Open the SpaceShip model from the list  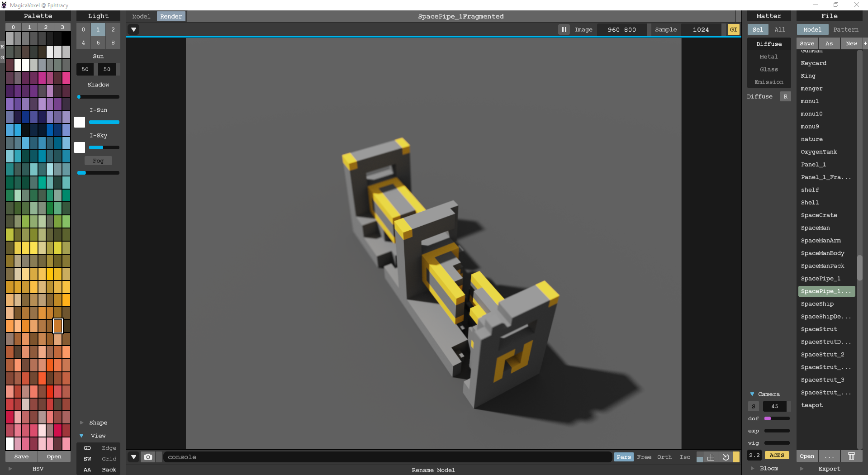pyautogui.click(x=817, y=304)
